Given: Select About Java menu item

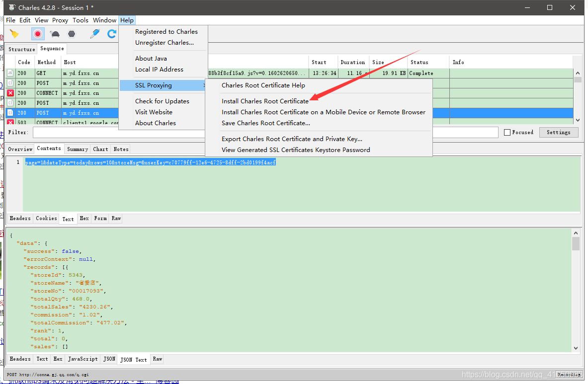Looking at the screenshot, I should (151, 59).
